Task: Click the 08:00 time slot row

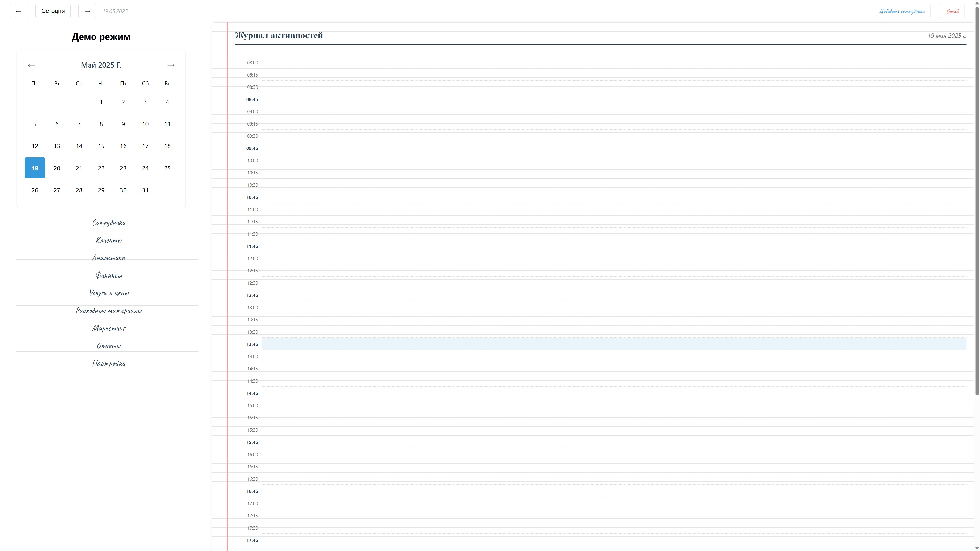Action: 614,63
